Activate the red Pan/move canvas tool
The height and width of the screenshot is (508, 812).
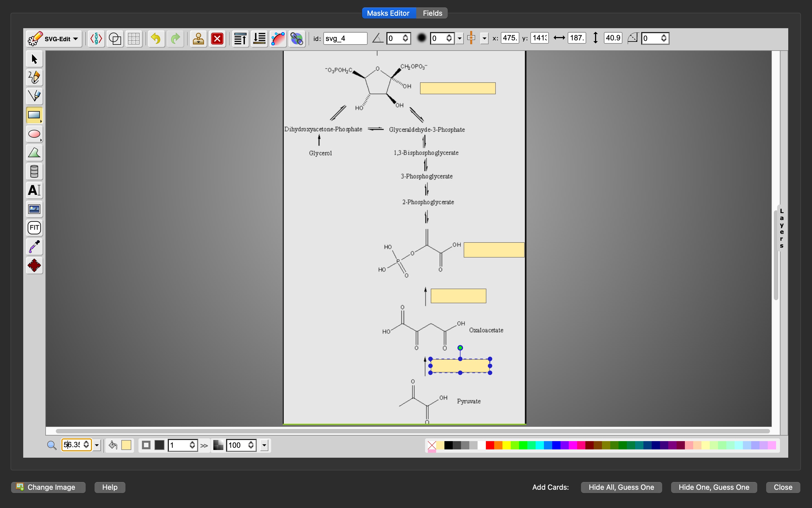click(x=34, y=265)
